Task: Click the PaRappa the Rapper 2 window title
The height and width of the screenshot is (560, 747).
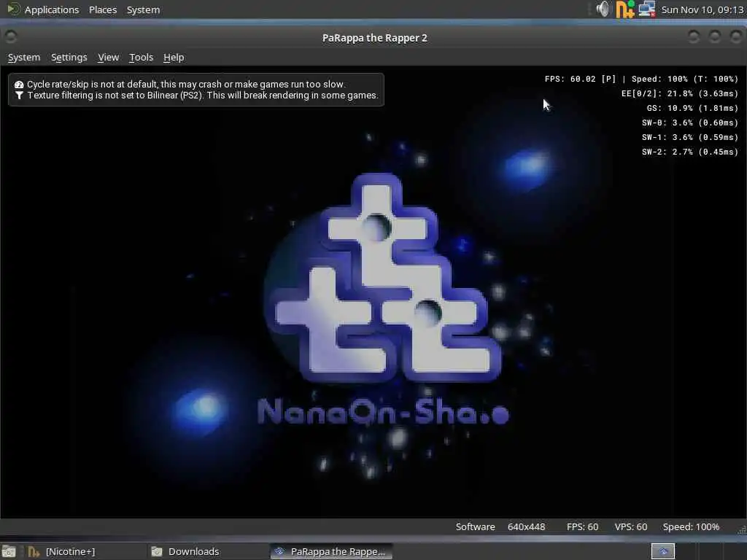Action: pos(374,38)
